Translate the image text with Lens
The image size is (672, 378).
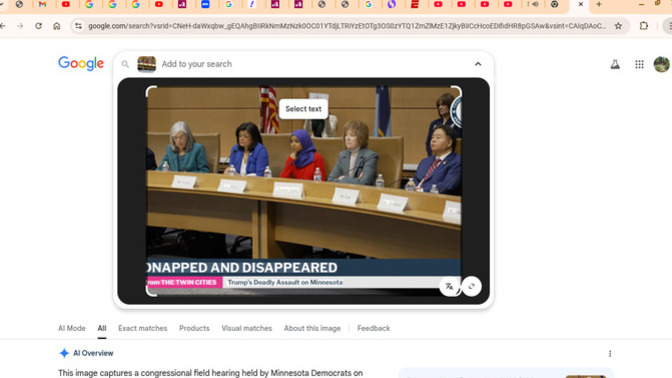tap(449, 286)
